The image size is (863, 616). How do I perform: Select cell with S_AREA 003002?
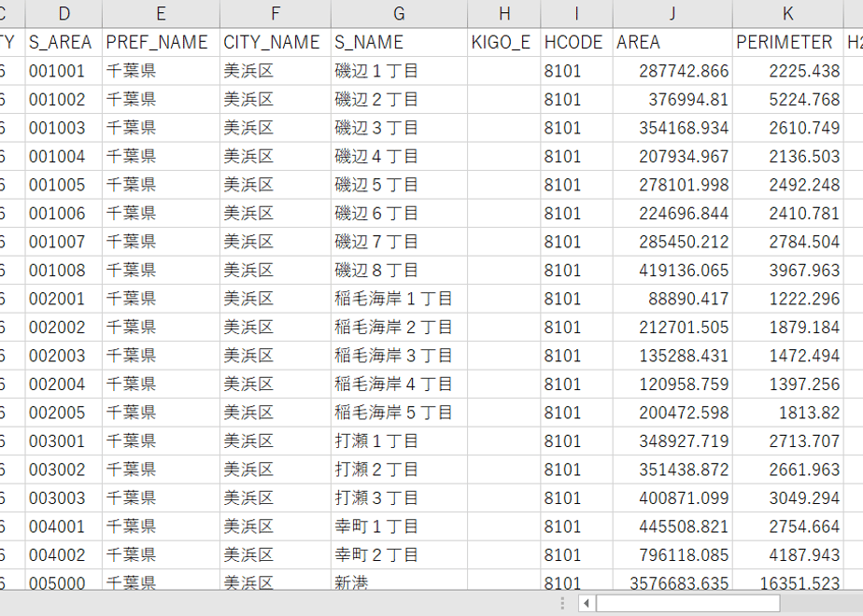click(x=64, y=469)
